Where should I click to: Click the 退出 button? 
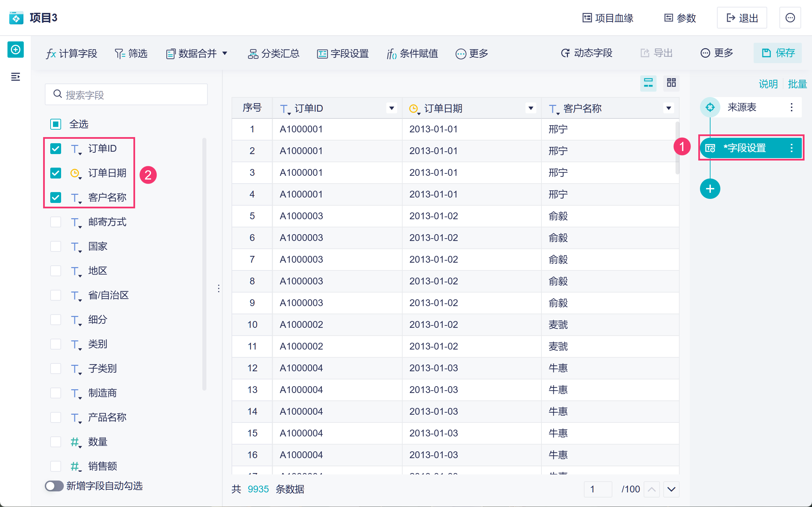(x=742, y=18)
